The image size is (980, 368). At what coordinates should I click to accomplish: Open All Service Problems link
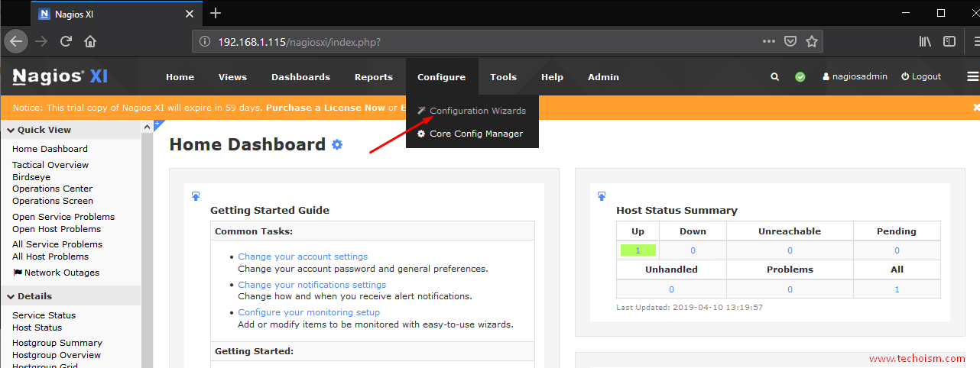click(x=57, y=244)
